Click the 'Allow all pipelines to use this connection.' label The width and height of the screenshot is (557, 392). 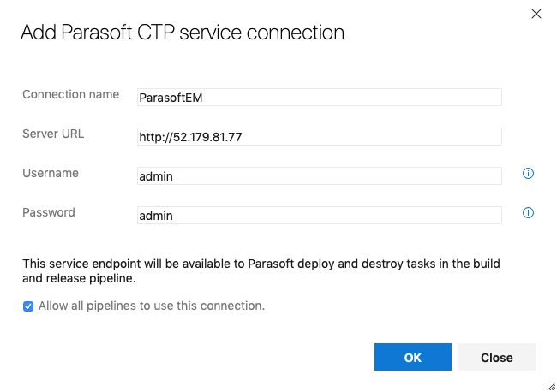[152, 306]
